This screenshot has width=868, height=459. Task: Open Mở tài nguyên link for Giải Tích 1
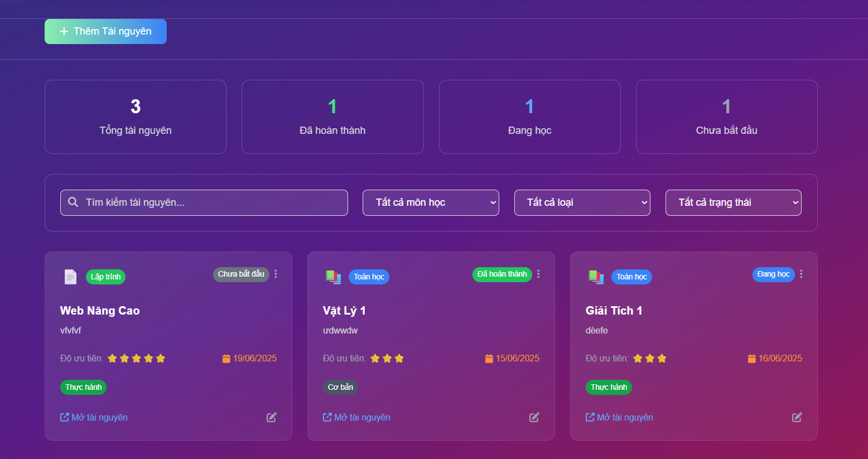click(619, 417)
